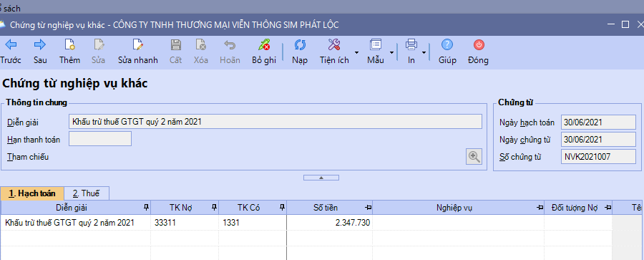The image size is (644, 260).
Task: Expand the Tiện ích dropdown arrow
Action: pos(356,53)
